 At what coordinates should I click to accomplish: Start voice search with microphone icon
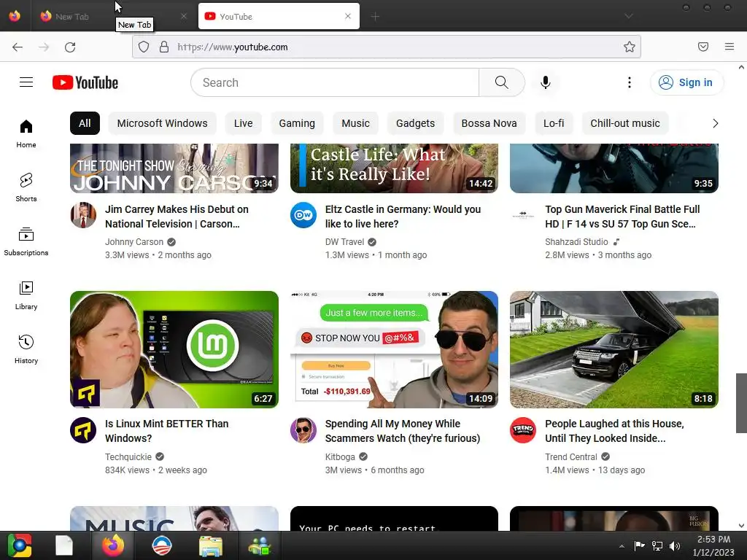(546, 82)
